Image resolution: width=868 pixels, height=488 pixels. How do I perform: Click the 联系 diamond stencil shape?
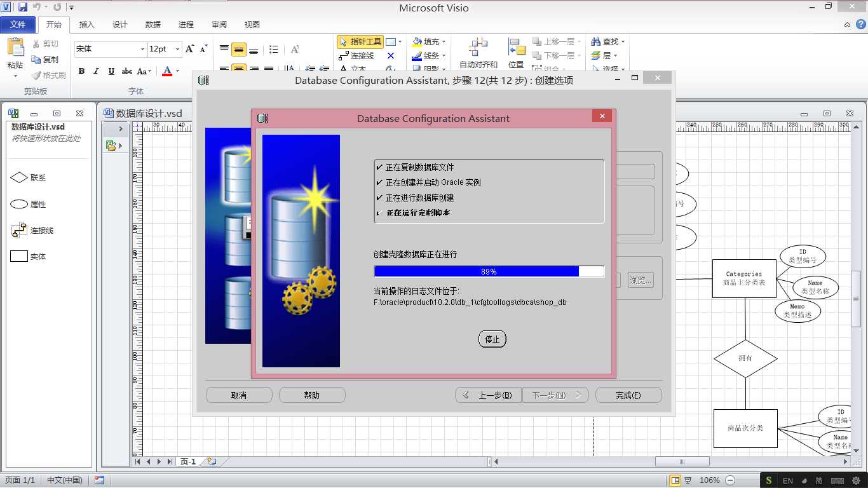[x=19, y=178]
